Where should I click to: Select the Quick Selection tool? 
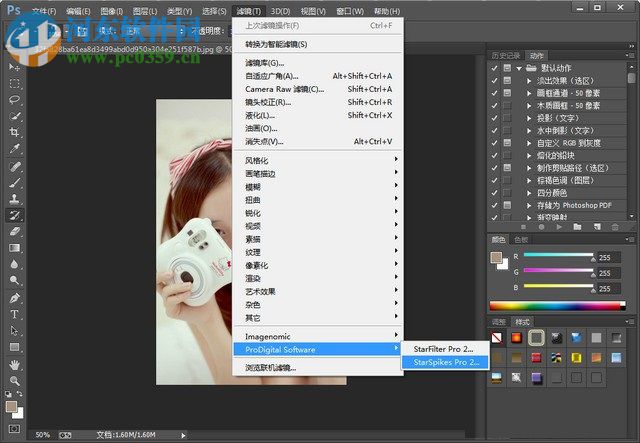click(x=14, y=116)
